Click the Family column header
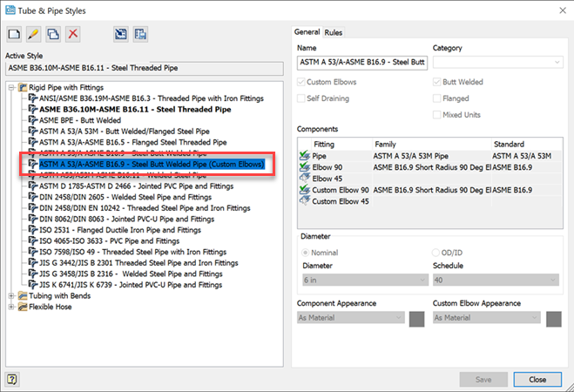Image resolution: width=574 pixels, height=392 pixels. (x=431, y=145)
